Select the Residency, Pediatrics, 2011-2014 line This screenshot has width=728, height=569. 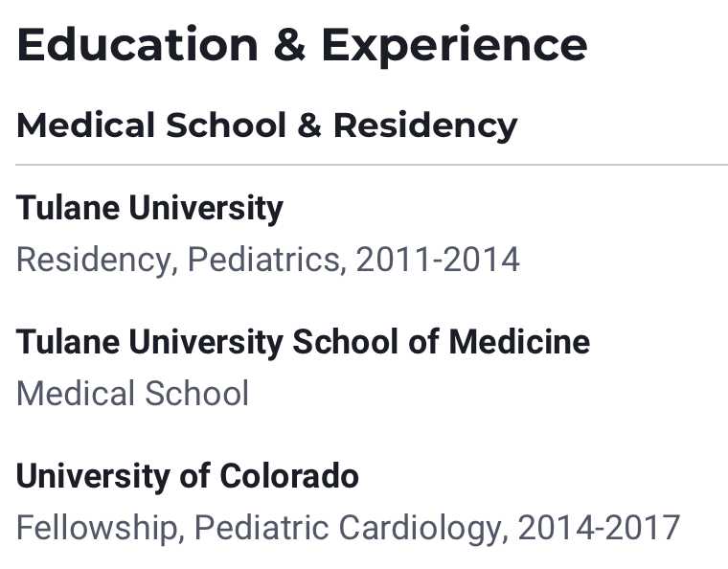click(x=268, y=260)
